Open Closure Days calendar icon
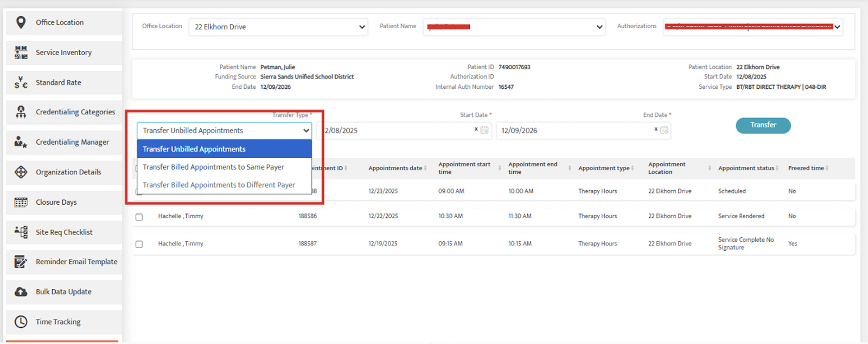This screenshot has height=344, width=868. pyautogui.click(x=21, y=202)
